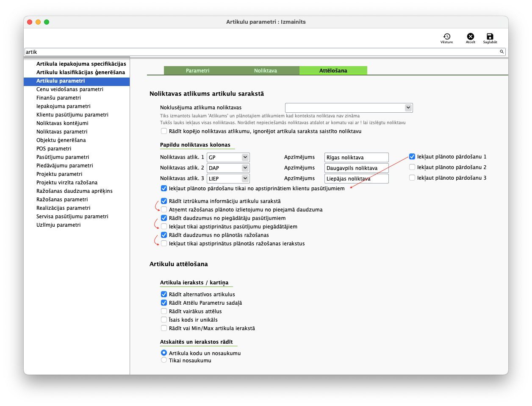Enable Rādīt vairākus attēlus checkbox
Viewport: 532px width, 406px height.
(164, 311)
